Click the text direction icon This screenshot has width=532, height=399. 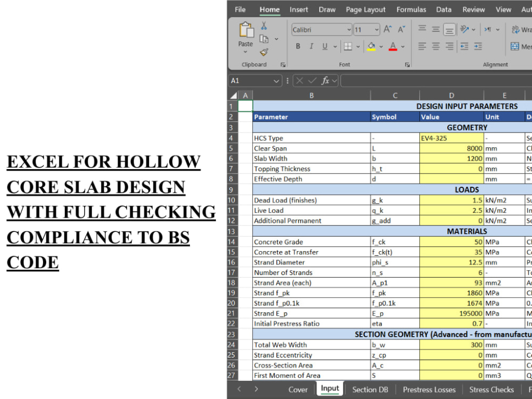487,29
